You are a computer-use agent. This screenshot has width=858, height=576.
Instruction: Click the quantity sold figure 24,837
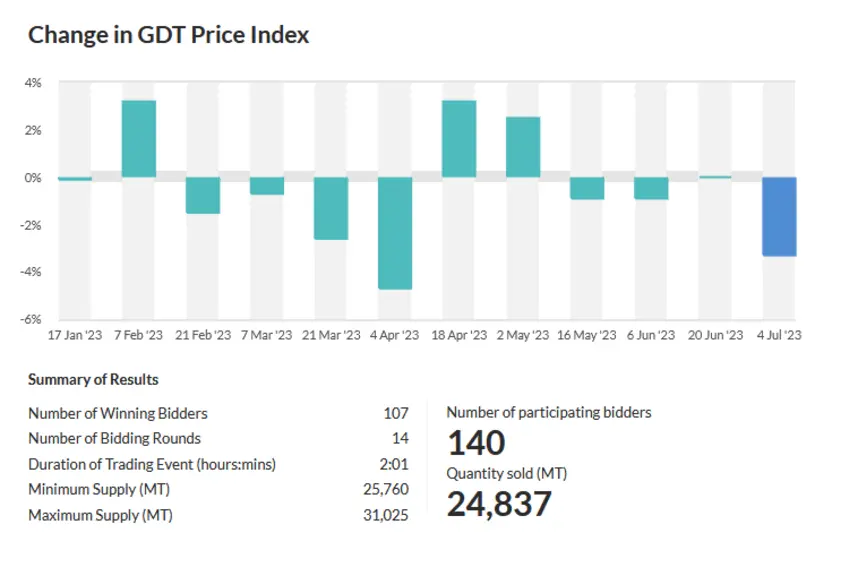pos(499,504)
